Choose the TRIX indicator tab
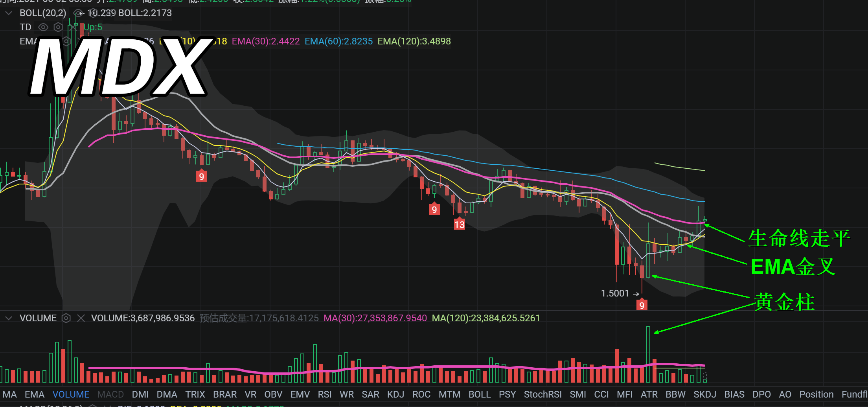Image resolution: width=868 pixels, height=407 pixels. click(x=195, y=394)
